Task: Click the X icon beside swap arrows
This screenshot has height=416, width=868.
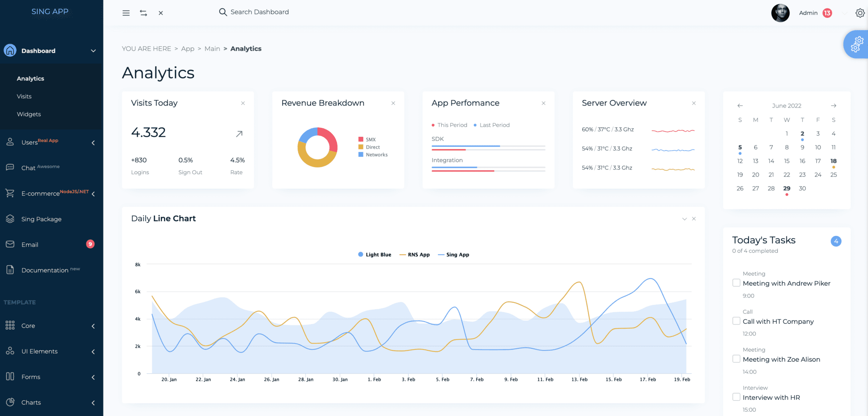Action: [x=161, y=13]
